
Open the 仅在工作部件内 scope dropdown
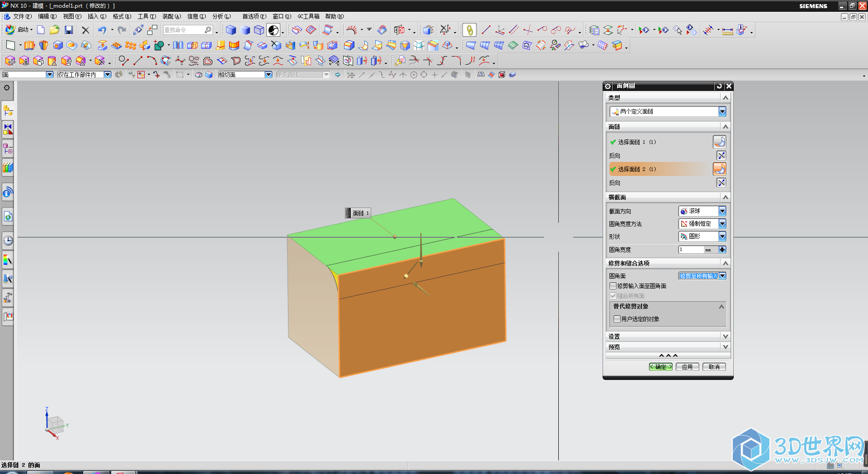[108, 75]
